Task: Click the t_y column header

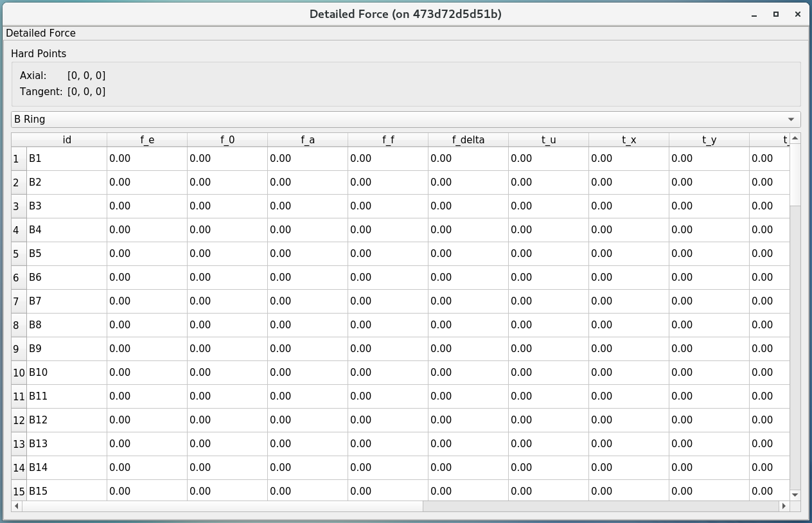Action: tap(709, 140)
